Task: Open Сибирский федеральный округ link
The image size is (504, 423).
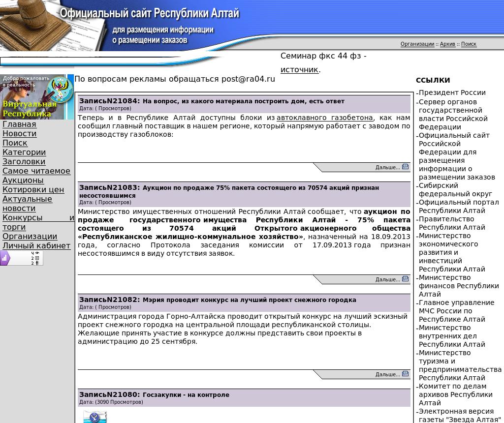Action: pyautogui.click(x=455, y=189)
